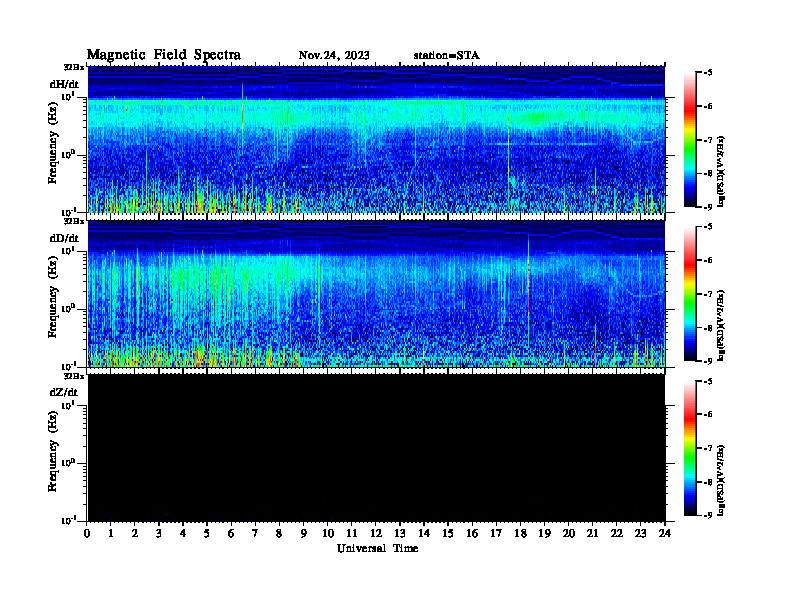Click the 10^1 tick label of dZ/dt panel
The height and width of the screenshot is (612, 792).
coord(68,405)
